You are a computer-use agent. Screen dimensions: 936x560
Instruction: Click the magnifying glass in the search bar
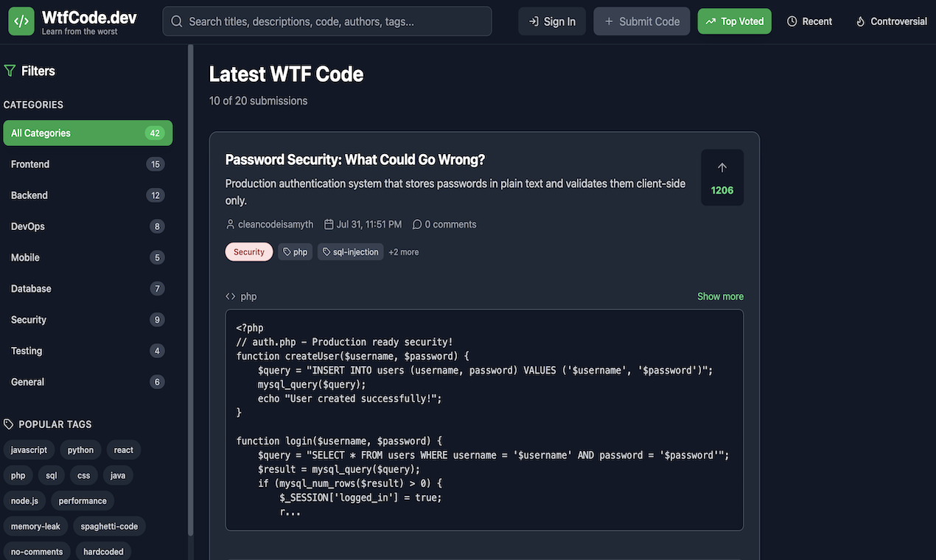click(x=177, y=21)
